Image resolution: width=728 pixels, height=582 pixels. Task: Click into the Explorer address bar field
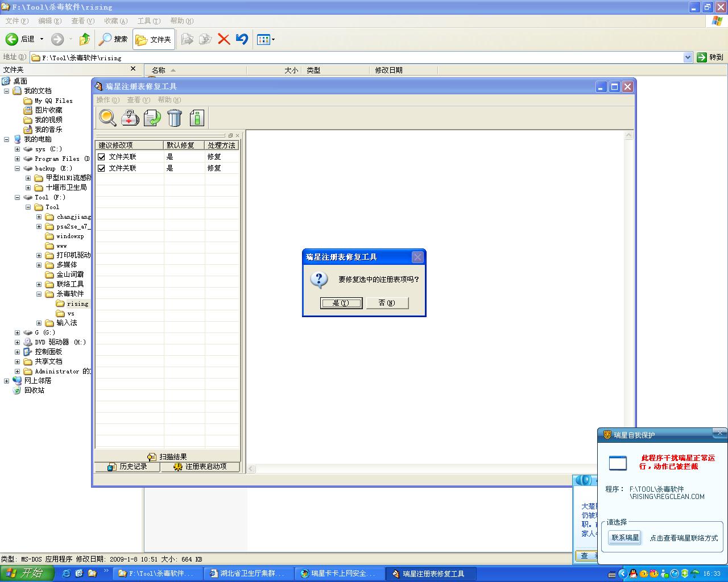pos(357,57)
